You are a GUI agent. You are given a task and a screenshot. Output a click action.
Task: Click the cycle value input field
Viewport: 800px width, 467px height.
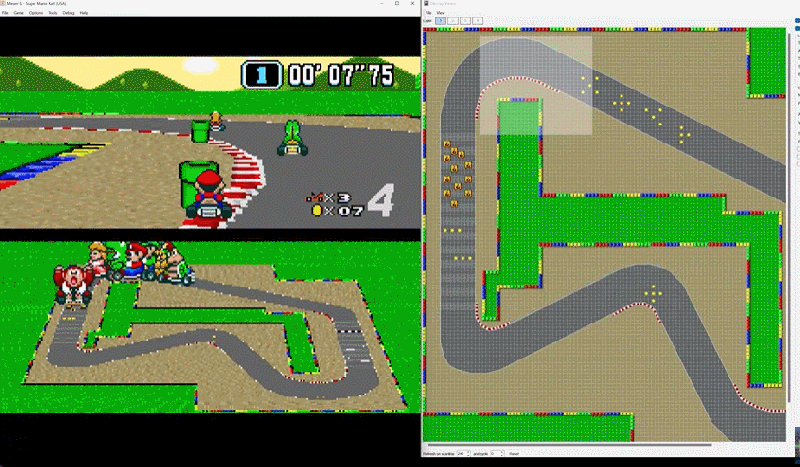click(x=495, y=453)
